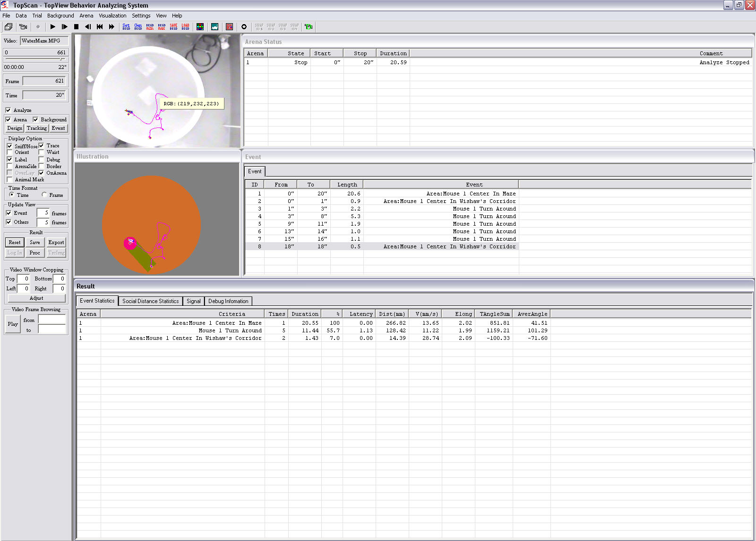Uncheck the Label display option
Viewport: 756px width, 541px height.
9,160
